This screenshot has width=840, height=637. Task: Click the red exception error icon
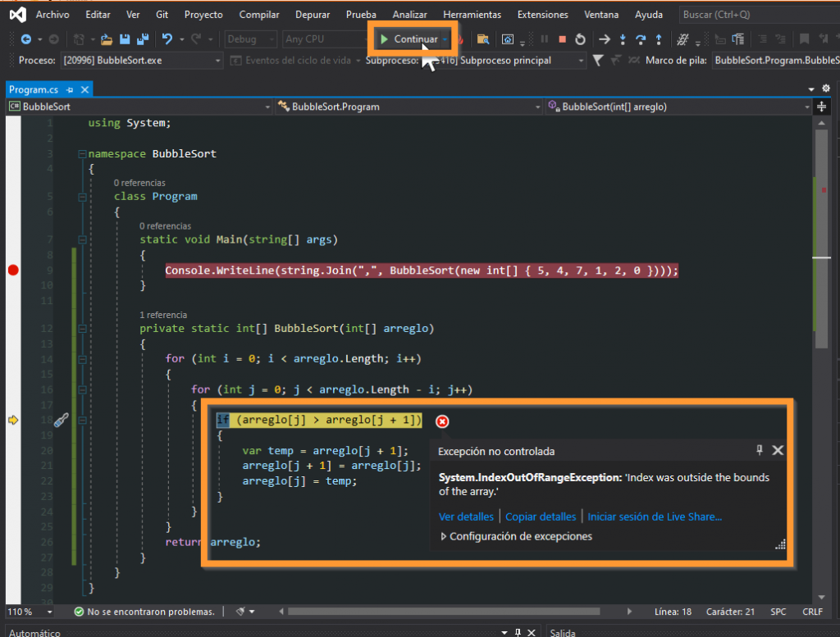tap(442, 421)
